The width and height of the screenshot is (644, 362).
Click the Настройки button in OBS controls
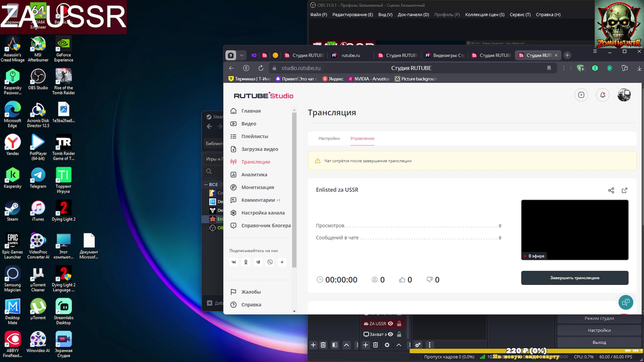599,330
